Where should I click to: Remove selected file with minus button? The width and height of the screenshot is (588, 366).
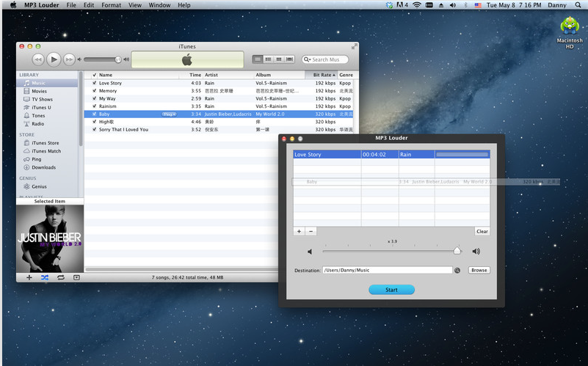click(x=311, y=231)
